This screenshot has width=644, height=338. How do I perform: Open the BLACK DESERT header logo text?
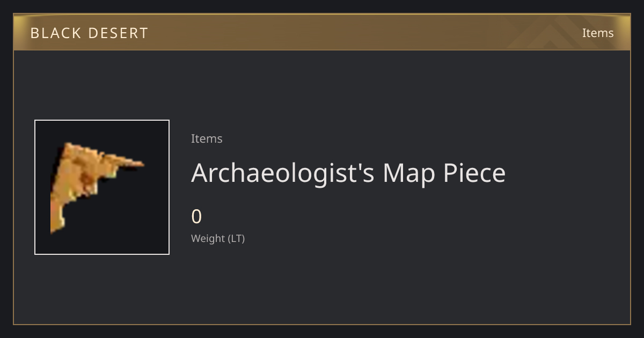(x=89, y=33)
